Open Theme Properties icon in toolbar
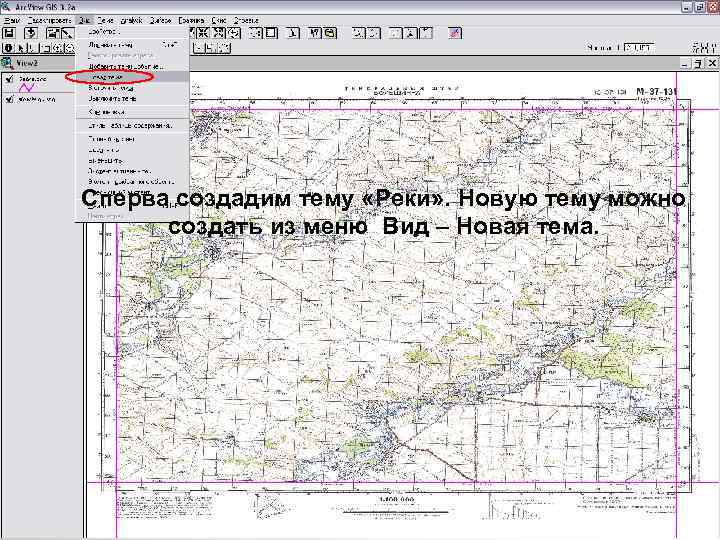The width and height of the screenshot is (720, 540). click(x=53, y=33)
